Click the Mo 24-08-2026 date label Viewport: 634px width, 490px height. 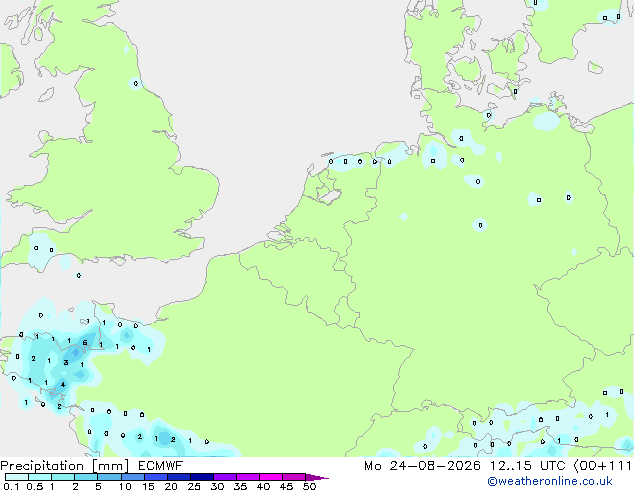point(422,466)
